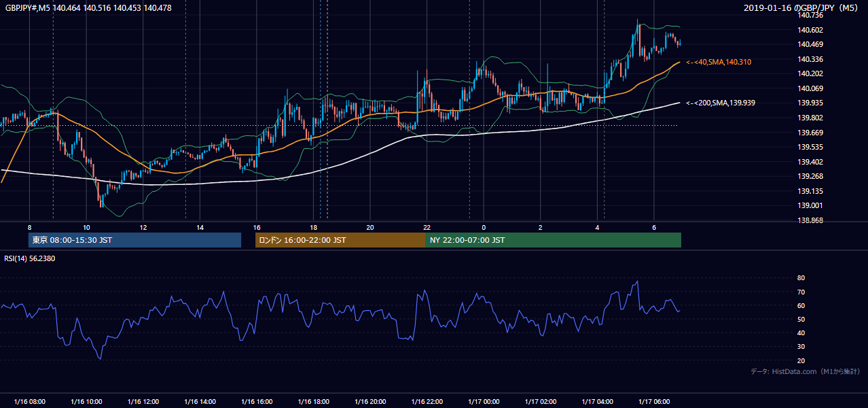Click the RSI scale level 70
Screen dimensions: 868x408
[x=801, y=292]
